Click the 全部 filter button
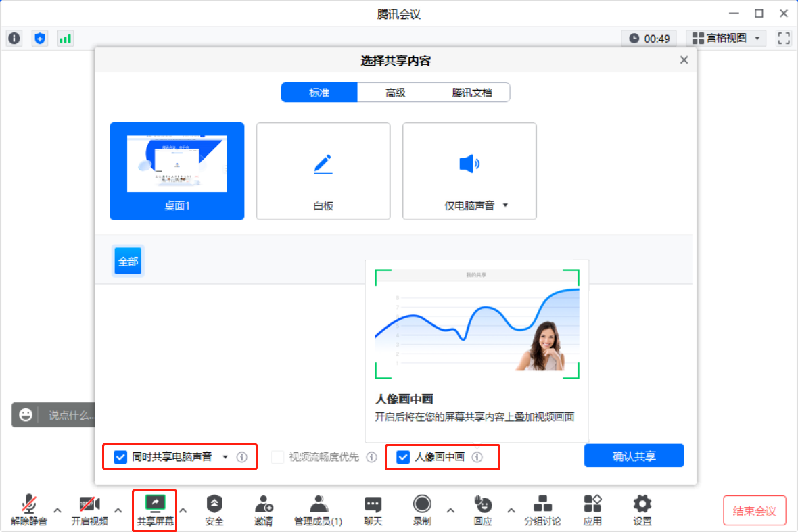 [x=128, y=262]
